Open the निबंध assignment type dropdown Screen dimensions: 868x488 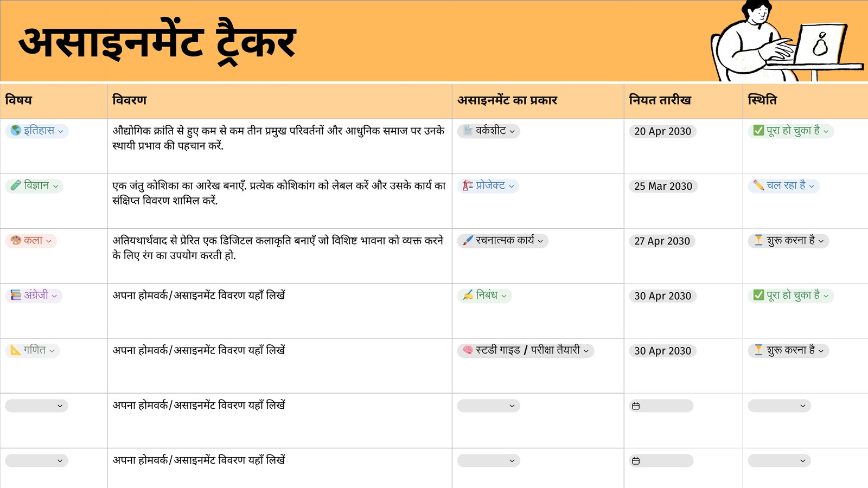484,296
